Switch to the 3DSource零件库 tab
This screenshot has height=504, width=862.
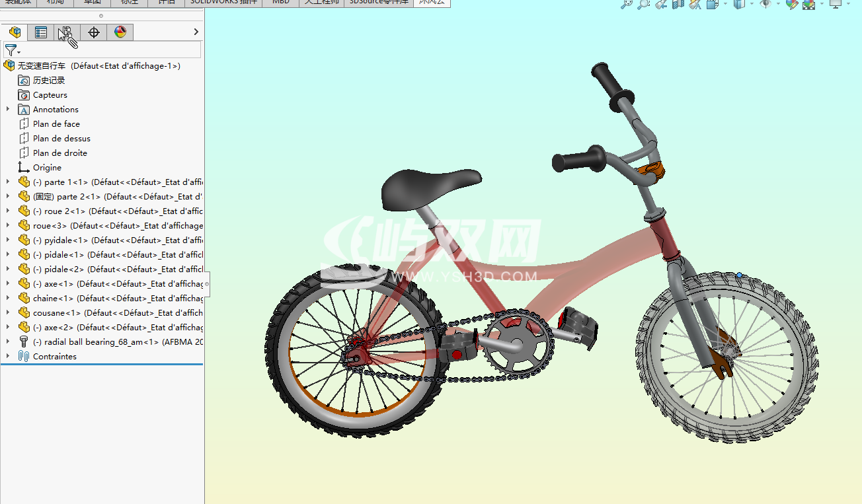[379, 3]
